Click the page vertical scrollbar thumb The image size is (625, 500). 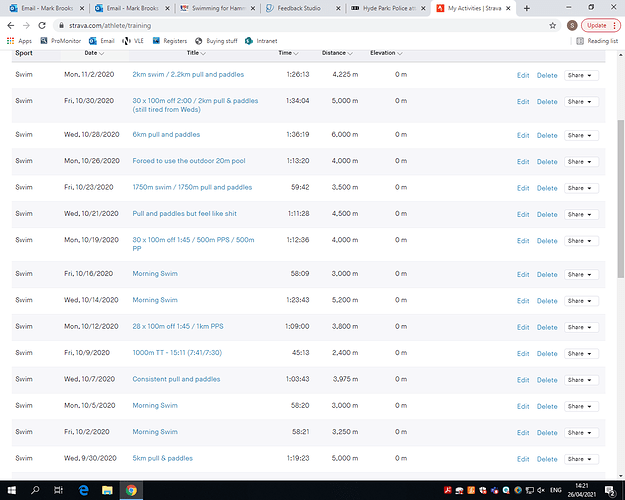621,198
